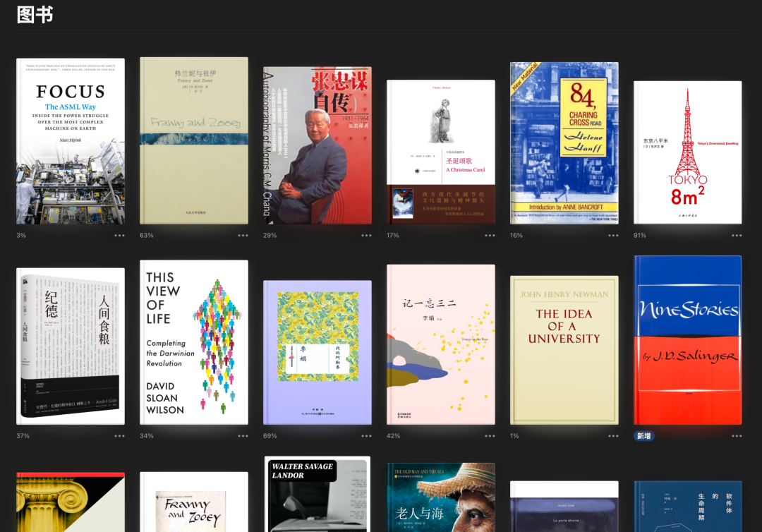Open the Tokyo 8m² red tower cover
762x532 pixels.
pyautogui.click(x=688, y=152)
